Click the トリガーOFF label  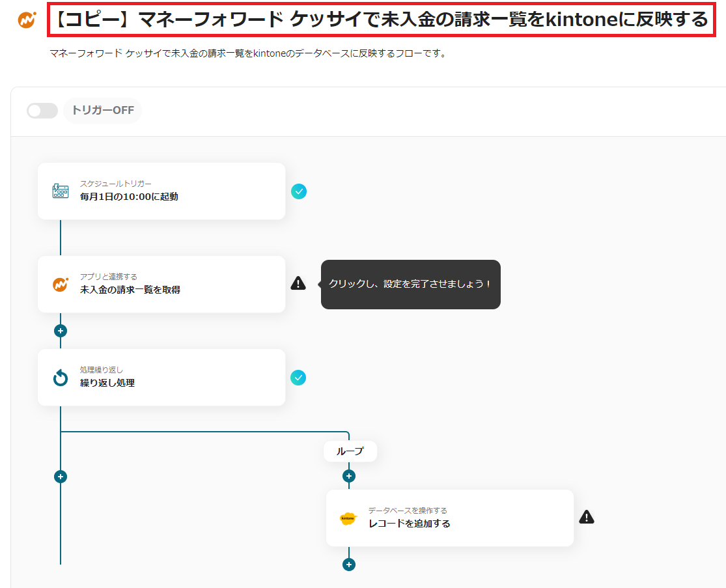103,110
